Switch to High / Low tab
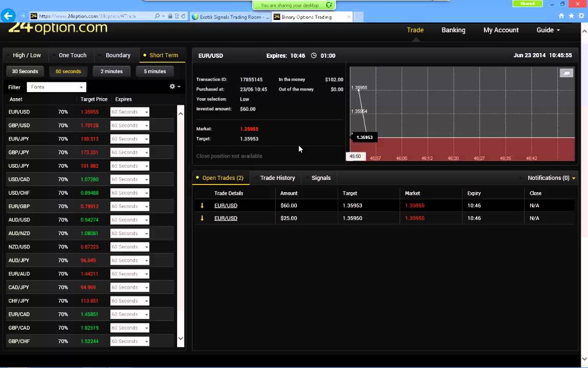The width and height of the screenshot is (588, 368). pyautogui.click(x=27, y=55)
